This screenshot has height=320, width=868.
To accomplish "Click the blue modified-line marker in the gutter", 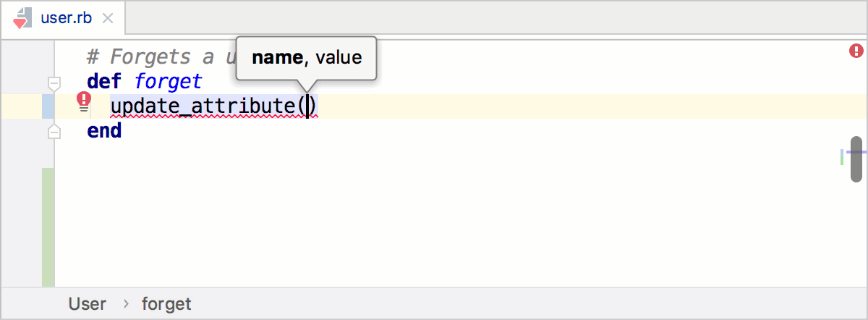I will 48,106.
